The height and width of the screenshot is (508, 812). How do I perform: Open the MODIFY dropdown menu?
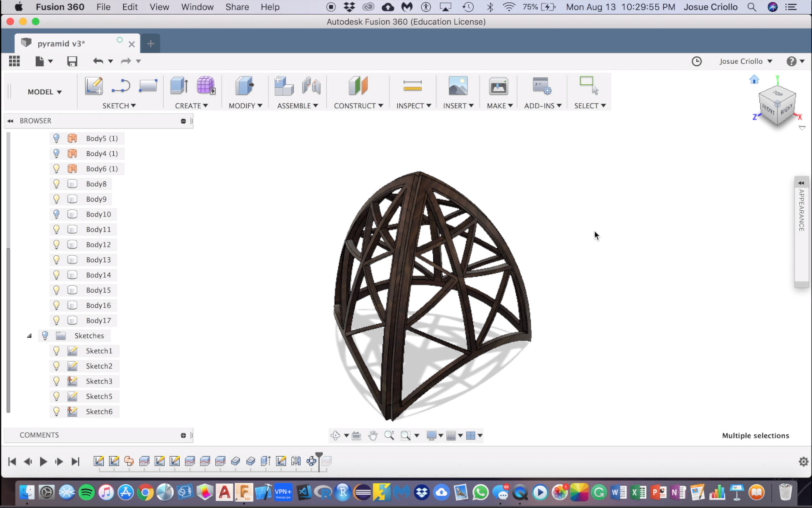pos(245,106)
